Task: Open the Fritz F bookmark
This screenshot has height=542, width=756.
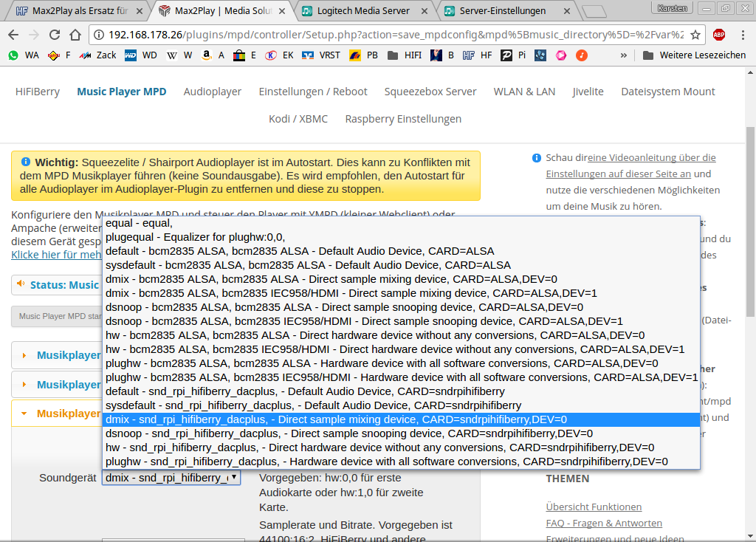Action: [x=59, y=55]
